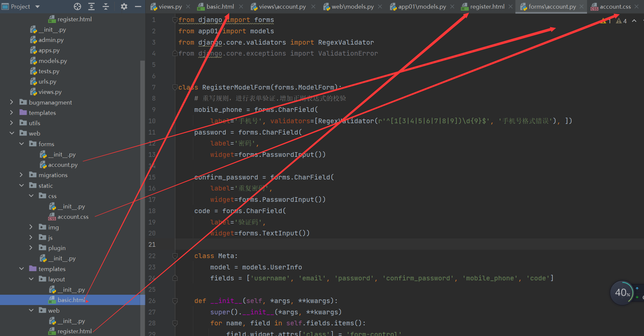Expand the bugmanagment folder
The width and height of the screenshot is (644, 336).
12,102
